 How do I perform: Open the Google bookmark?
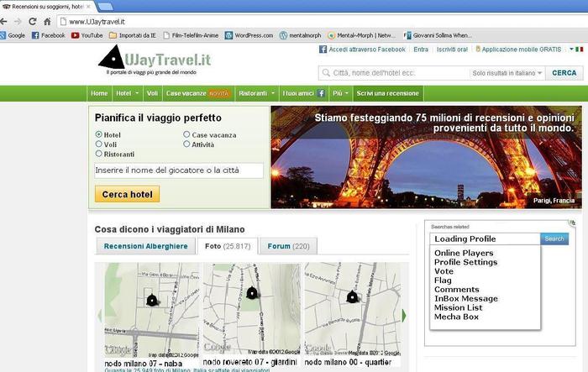(x=13, y=35)
